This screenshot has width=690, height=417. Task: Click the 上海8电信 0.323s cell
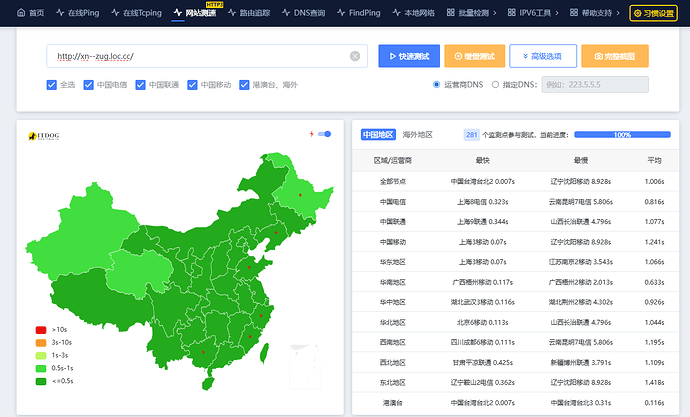483,202
